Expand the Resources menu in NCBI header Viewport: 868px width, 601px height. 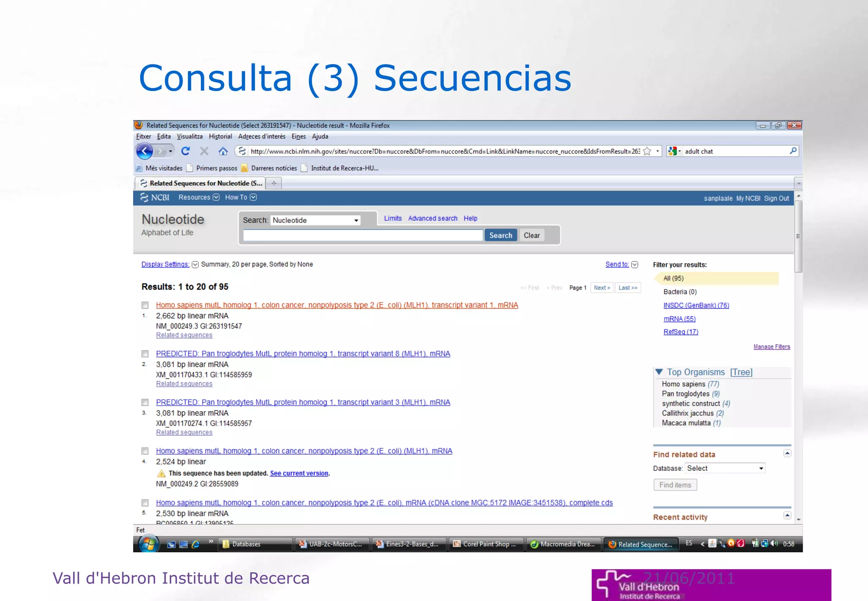pos(199,198)
